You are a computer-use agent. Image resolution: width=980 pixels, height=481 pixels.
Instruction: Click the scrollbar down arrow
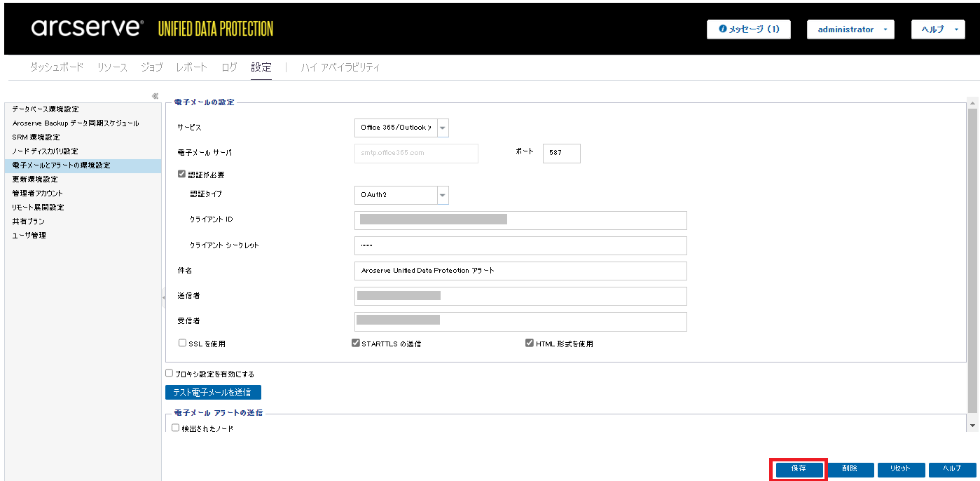[972, 426]
